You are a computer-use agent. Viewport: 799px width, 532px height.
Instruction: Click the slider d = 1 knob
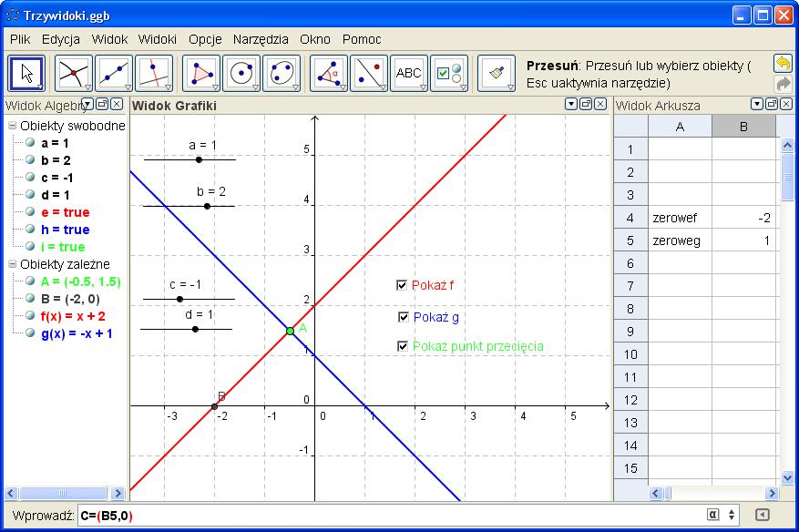pos(195,329)
